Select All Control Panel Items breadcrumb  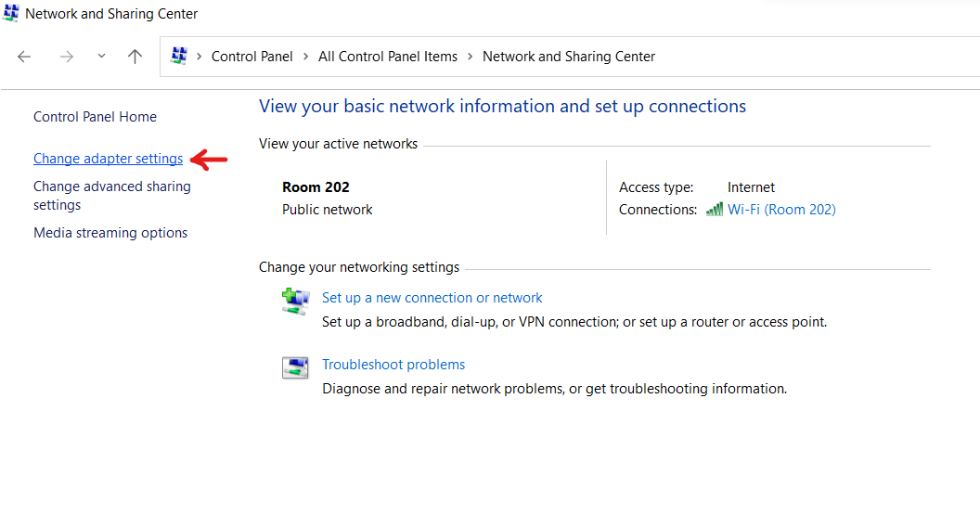tap(388, 57)
